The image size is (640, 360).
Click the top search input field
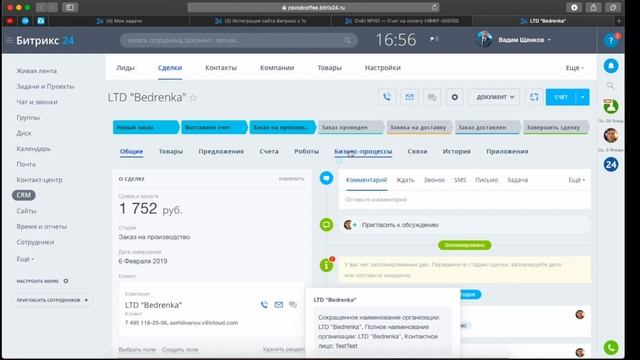[239, 40]
